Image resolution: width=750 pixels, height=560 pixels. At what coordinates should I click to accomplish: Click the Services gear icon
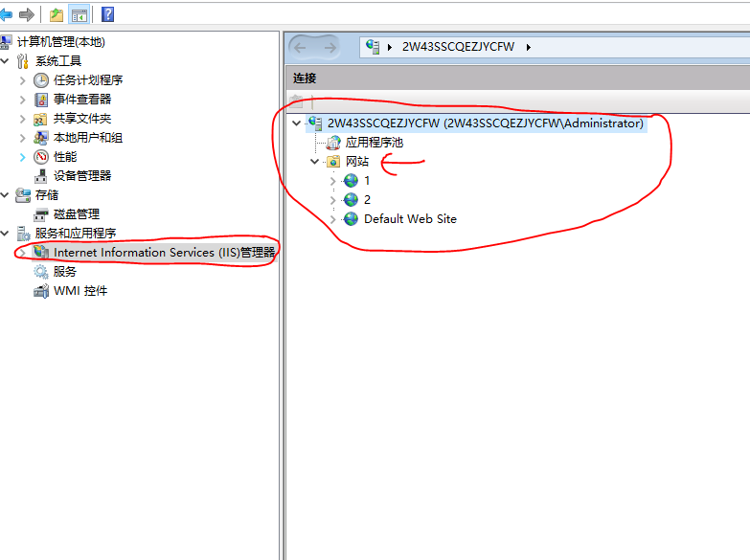(x=41, y=272)
